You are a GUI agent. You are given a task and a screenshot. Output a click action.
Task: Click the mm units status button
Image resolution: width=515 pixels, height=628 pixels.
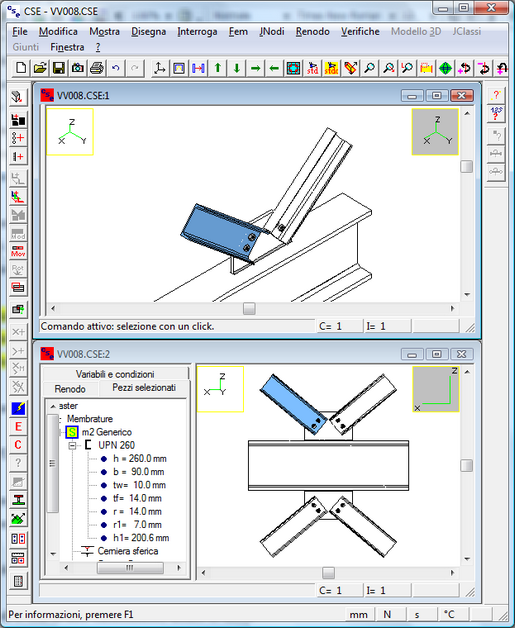point(358,614)
